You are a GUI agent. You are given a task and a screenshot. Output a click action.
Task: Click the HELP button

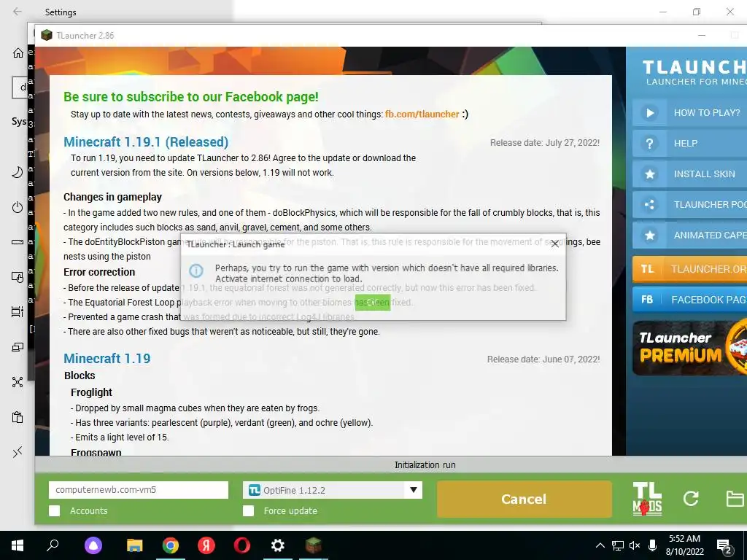[x=690, y=144]
